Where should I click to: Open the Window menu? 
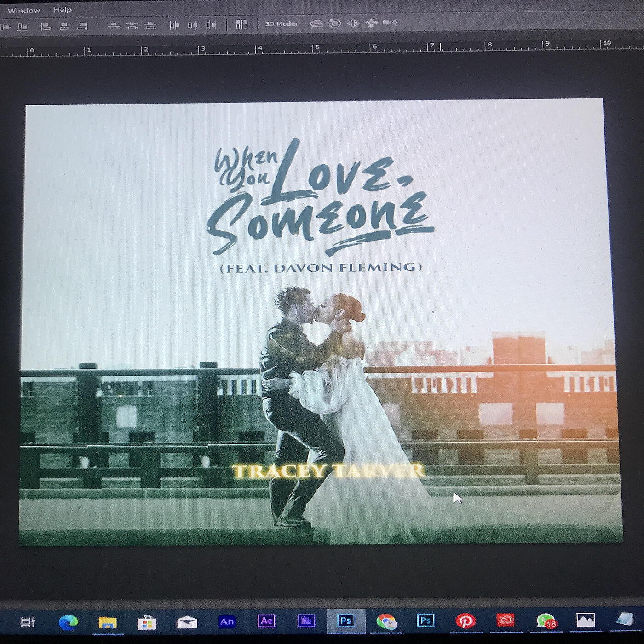pyautogui.click(x=23, y=10)
